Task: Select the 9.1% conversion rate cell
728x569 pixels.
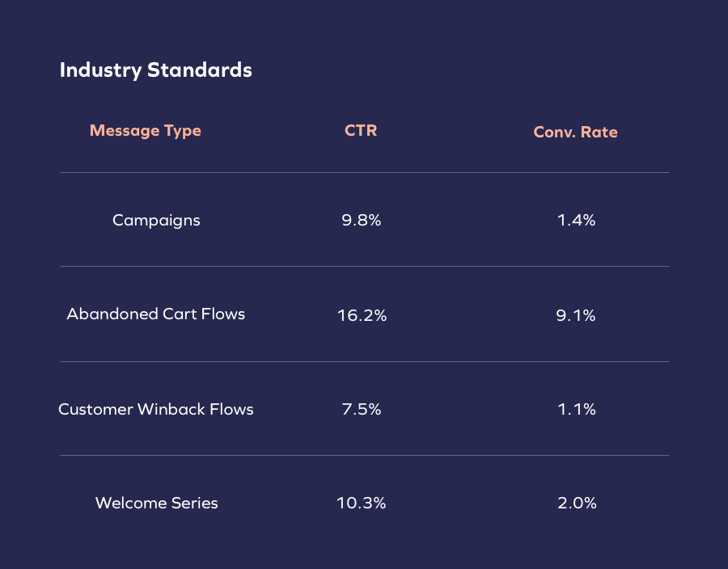Action: click(x=576, y=315)
